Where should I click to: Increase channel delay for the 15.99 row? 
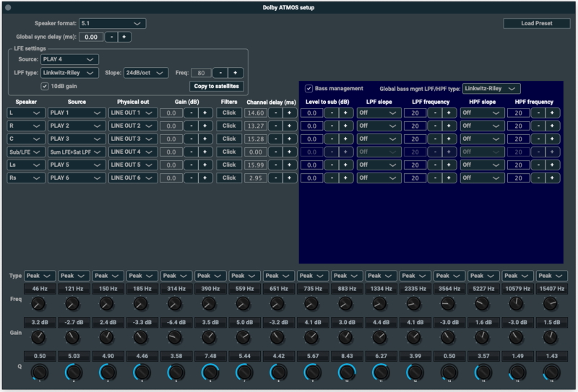click(290, 165)
